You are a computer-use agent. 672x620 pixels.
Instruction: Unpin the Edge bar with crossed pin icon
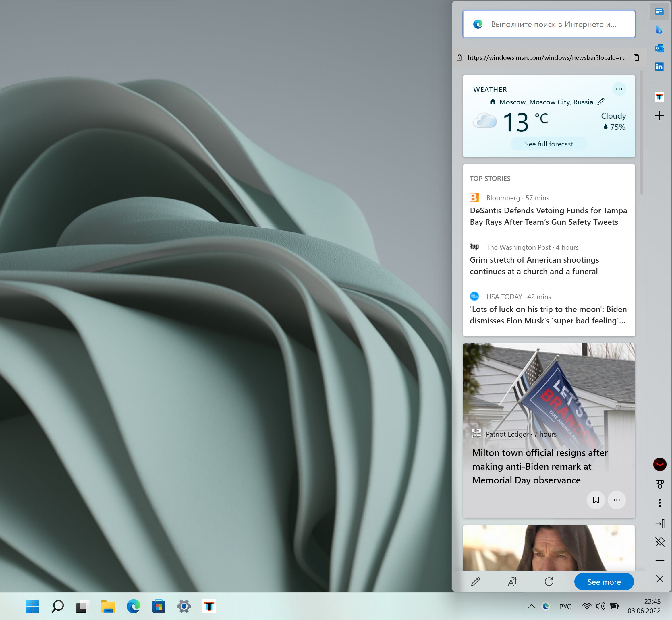[x=660, y=542]
